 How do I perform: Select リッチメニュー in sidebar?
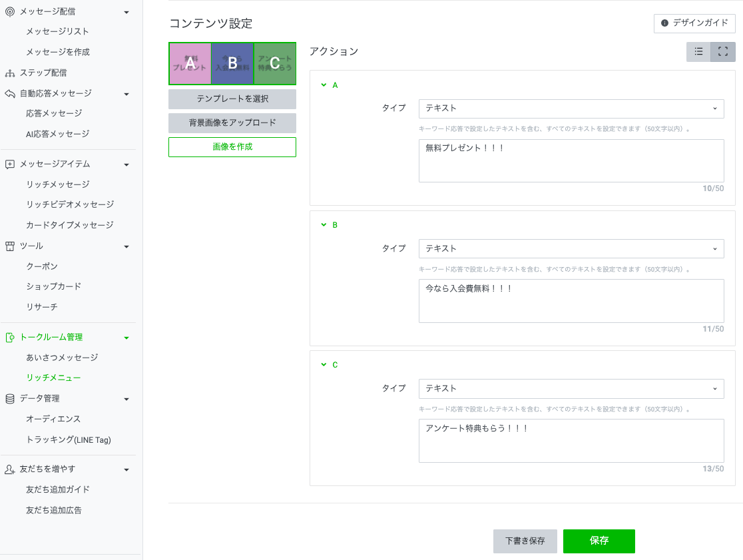click(53, 378)
